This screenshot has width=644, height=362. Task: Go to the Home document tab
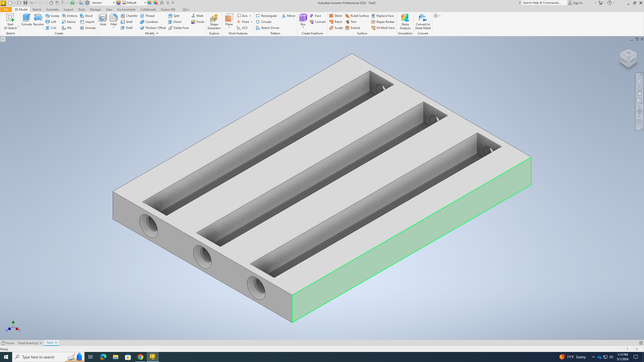point(8,343)
